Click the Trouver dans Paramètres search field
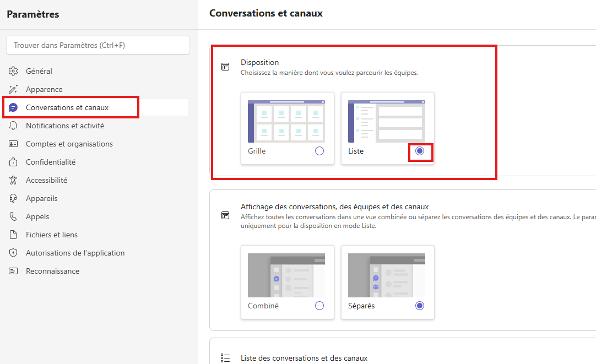This screenshot has height=364, width=596. [x=98, y=45]
